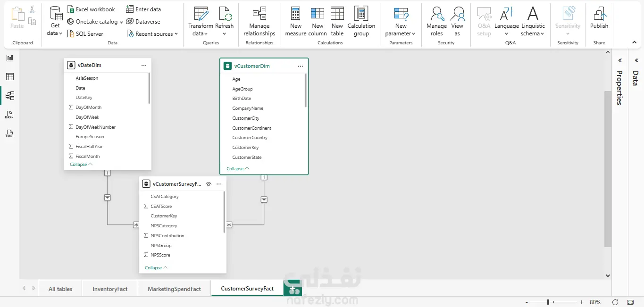
Task: Click the zoom slider handle
Action: [x=548, y=302]
